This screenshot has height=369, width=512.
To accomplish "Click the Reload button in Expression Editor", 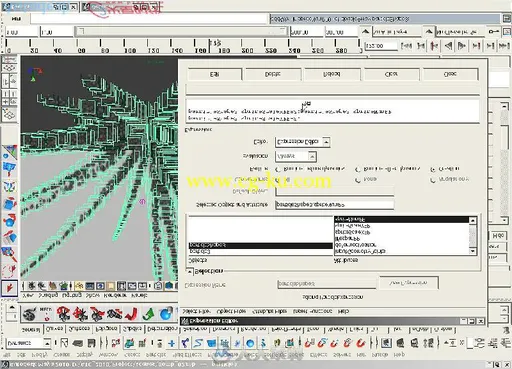I will 332,74.
